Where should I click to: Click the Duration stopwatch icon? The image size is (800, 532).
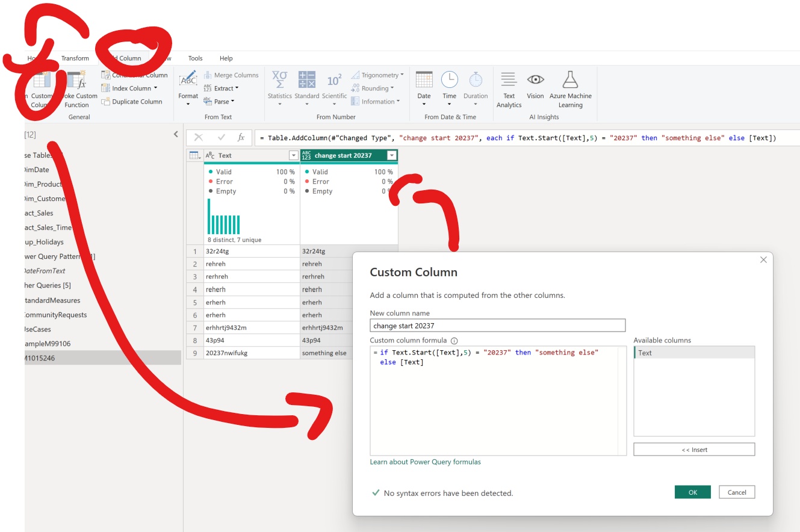coord(476,80)
